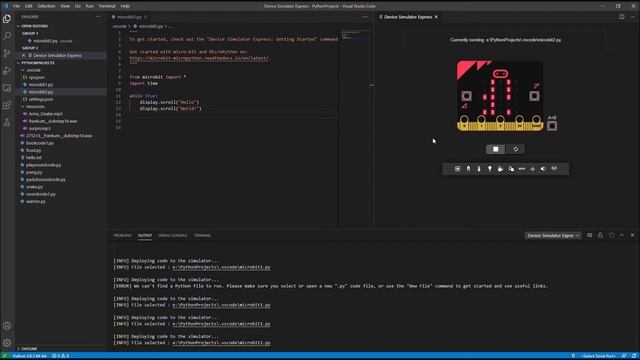Image resolution: width=640 pixels, height=360 pixels.
Task: Click the compass crosshair icon in sensor toolbar
Action: point(532,169)
